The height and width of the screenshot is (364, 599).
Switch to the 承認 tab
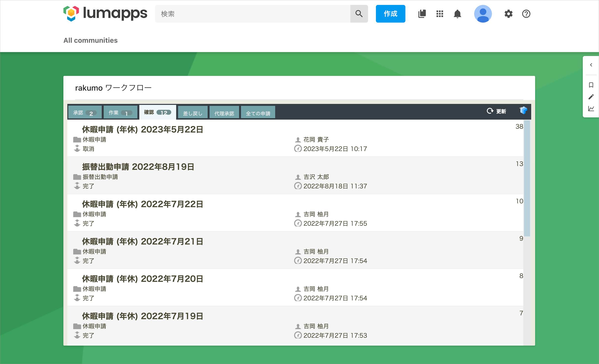pos(85,112)
